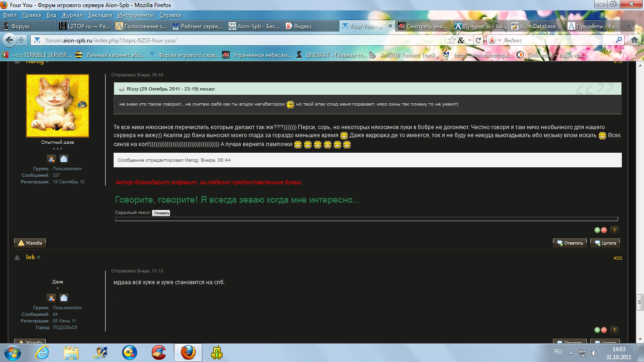Reply to Harog's post with Ответить
Viewport: 644px width, 362px height.
click(x=570, y=243)
